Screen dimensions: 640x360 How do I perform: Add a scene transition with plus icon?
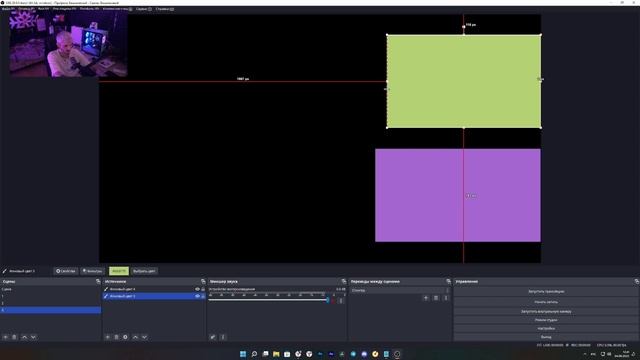(426, 298)
